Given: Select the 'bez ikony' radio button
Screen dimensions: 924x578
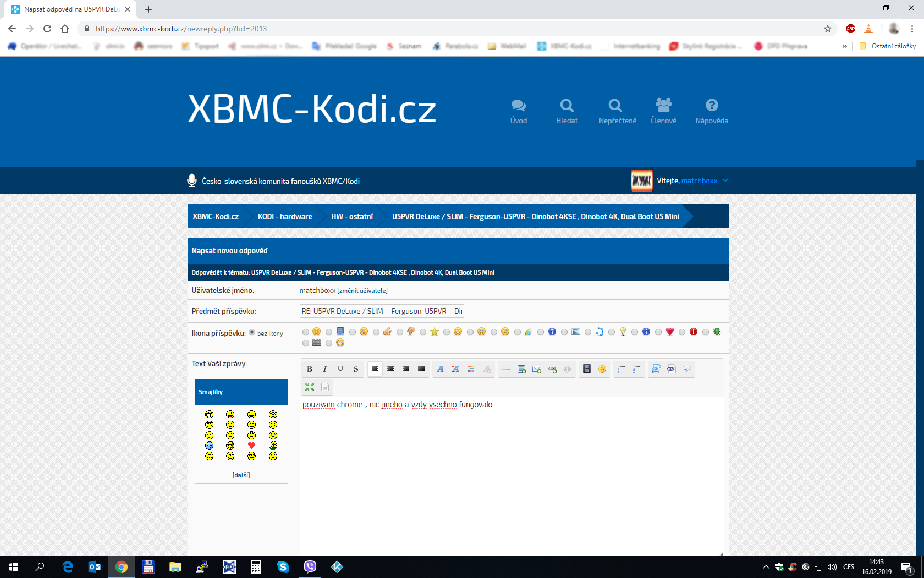Looking at the screenshot, I should [x=252, y=332].
